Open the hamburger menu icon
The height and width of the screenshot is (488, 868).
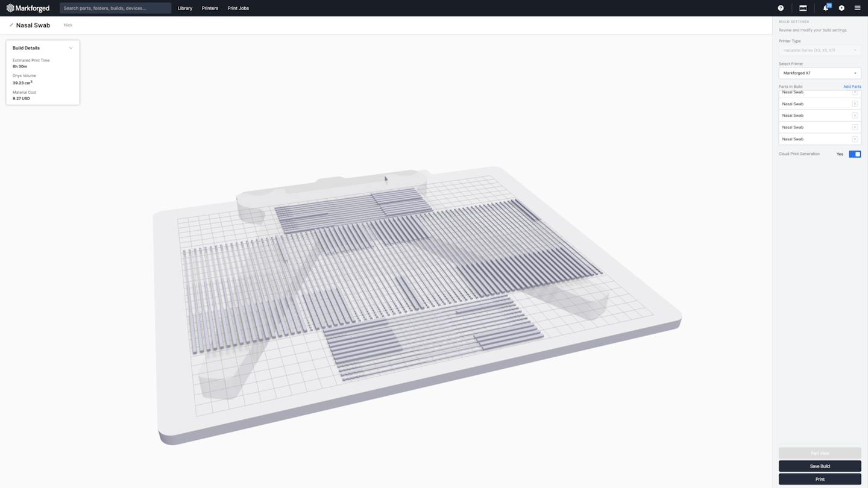point(857,8)
